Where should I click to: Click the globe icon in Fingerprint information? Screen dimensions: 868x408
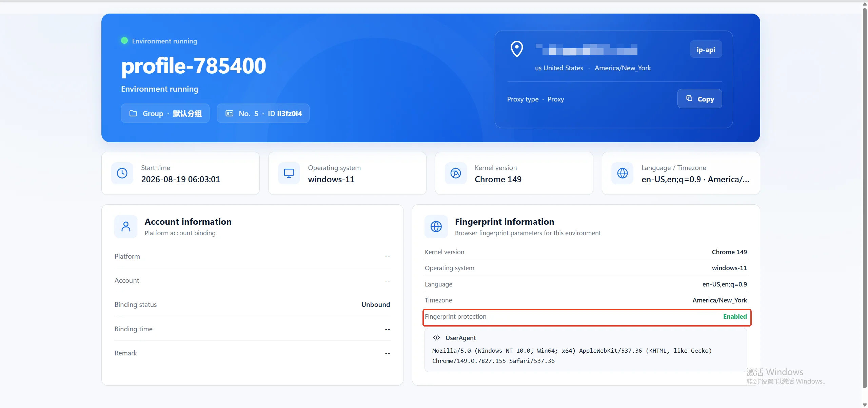(436, 226)
